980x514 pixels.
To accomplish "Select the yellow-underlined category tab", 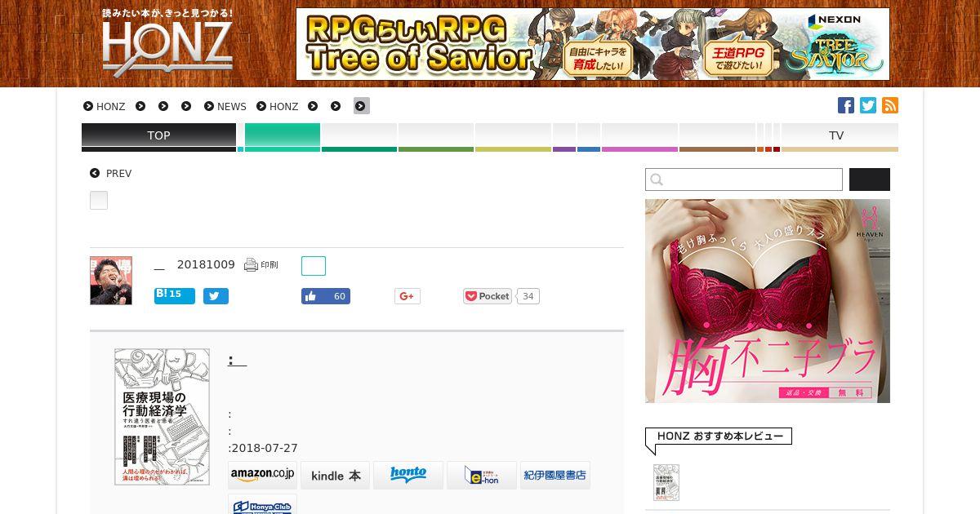I will click(x=513, y=136).
